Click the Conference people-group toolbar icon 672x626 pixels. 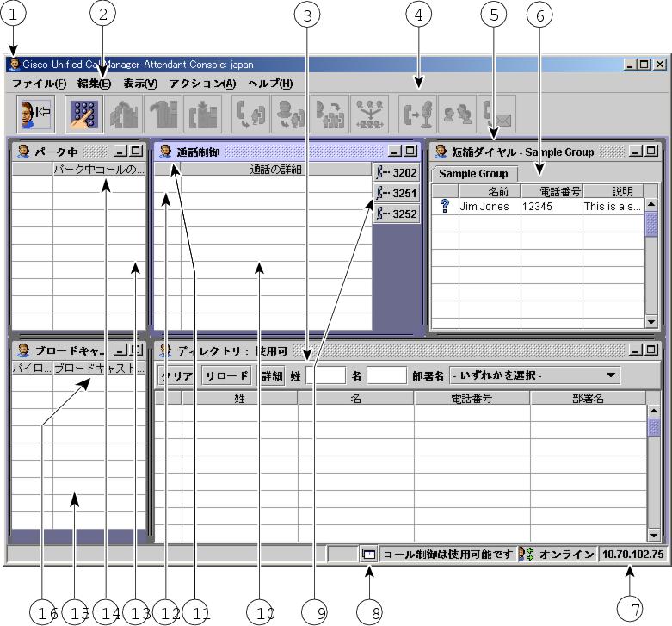click(330, 114)
